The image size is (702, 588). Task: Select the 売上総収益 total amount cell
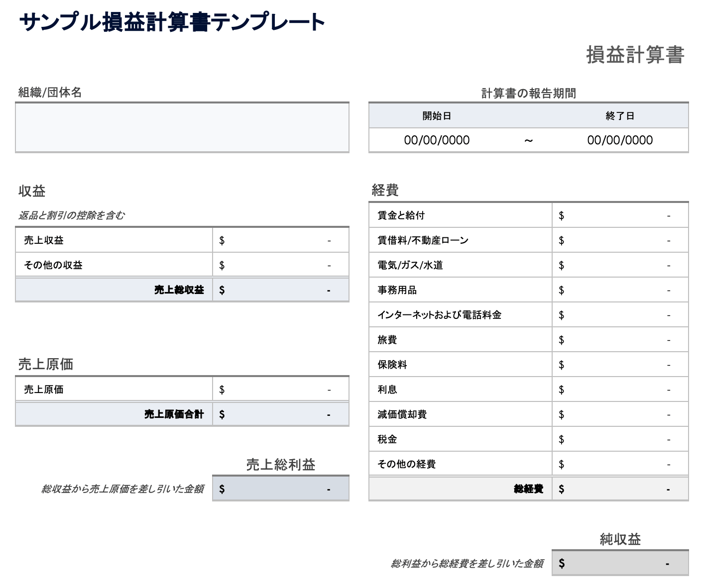pyautogui.click(x=281, y=290)
